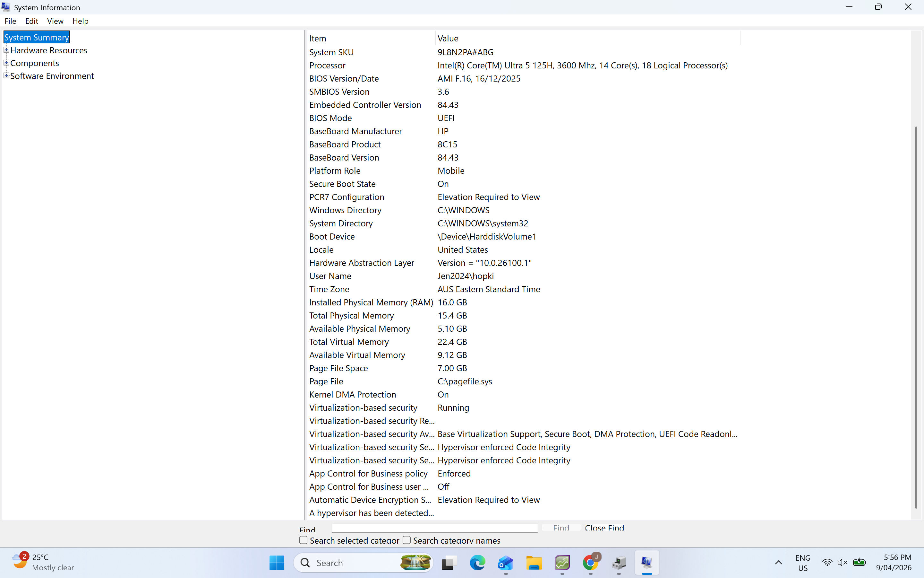Viewport: 924px width, 578px height.
Task: Select System Summary in the tree
Action: [x=36, y=37]
